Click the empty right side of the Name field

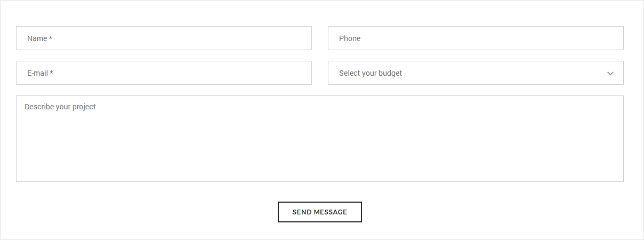click(x=256, y=38)
